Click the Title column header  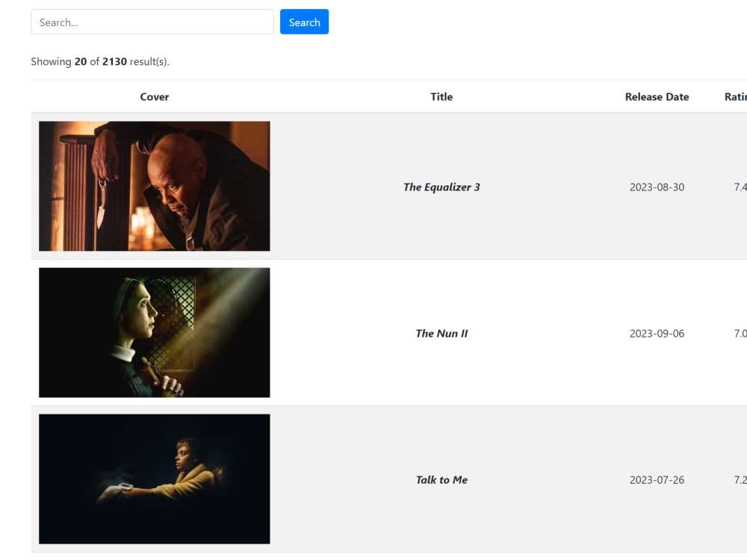pyautogui.click(x=441, y=96)
